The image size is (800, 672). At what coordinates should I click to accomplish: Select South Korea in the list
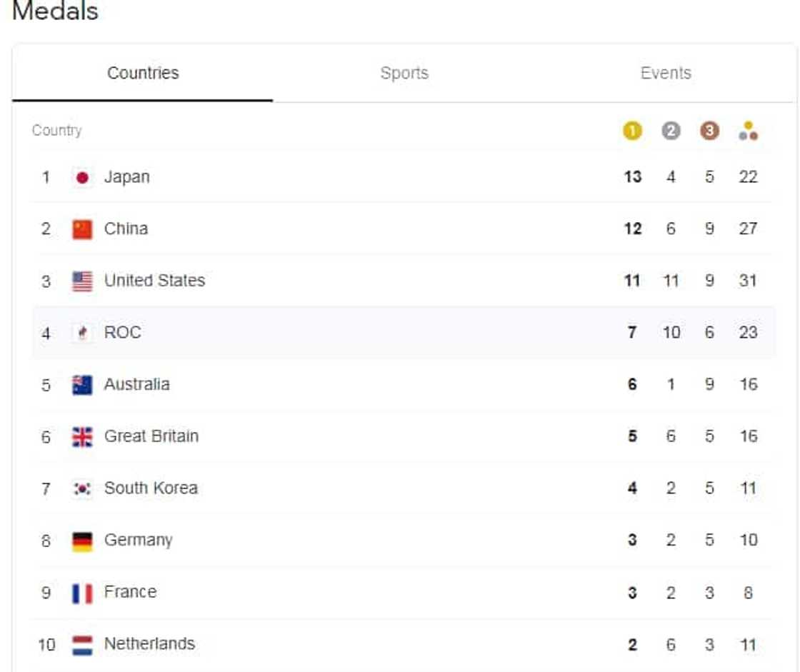[x=151, y=488]
